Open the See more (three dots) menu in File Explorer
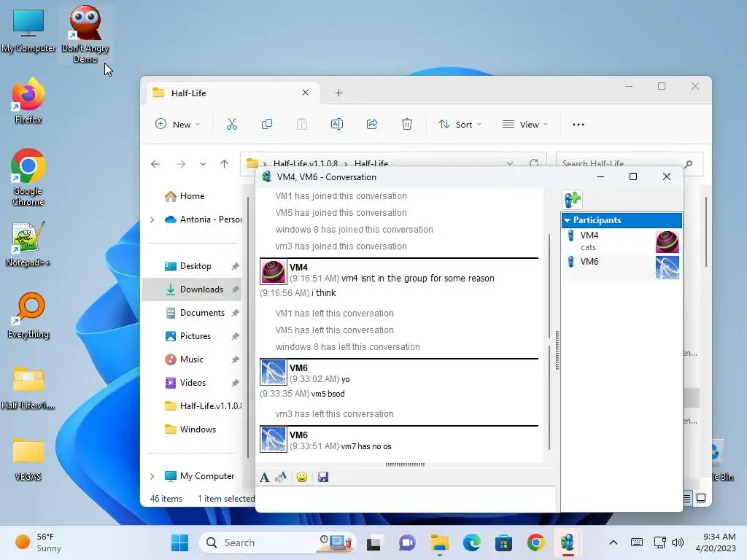 pyautogui.click(x=578, y=124)
